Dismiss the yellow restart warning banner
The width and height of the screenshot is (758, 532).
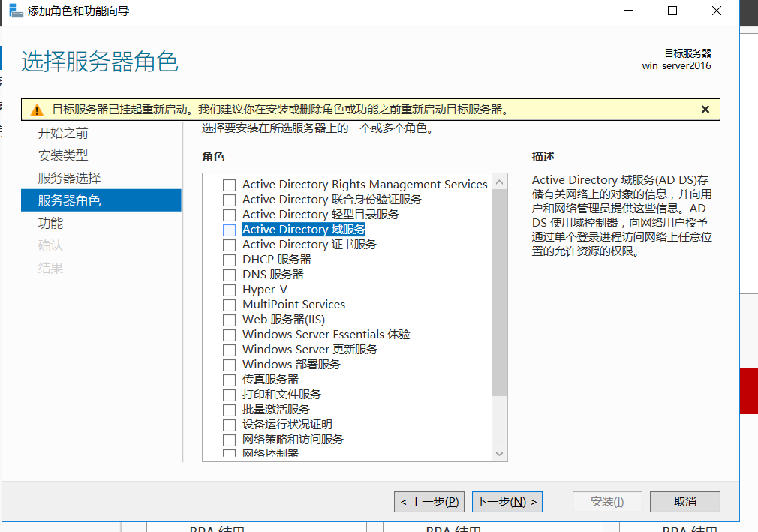[x=705, y=110]
